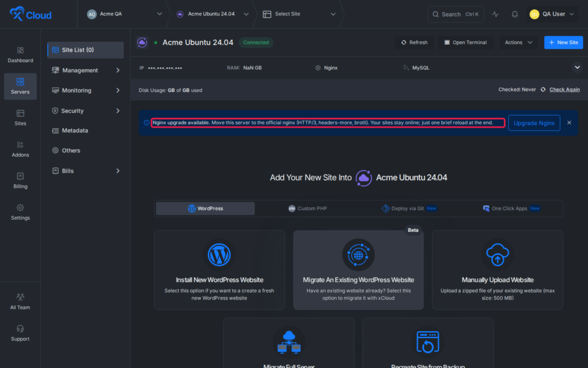Click Open Terminal button
The image size is (588, 368).
click(x=465, y=43)
